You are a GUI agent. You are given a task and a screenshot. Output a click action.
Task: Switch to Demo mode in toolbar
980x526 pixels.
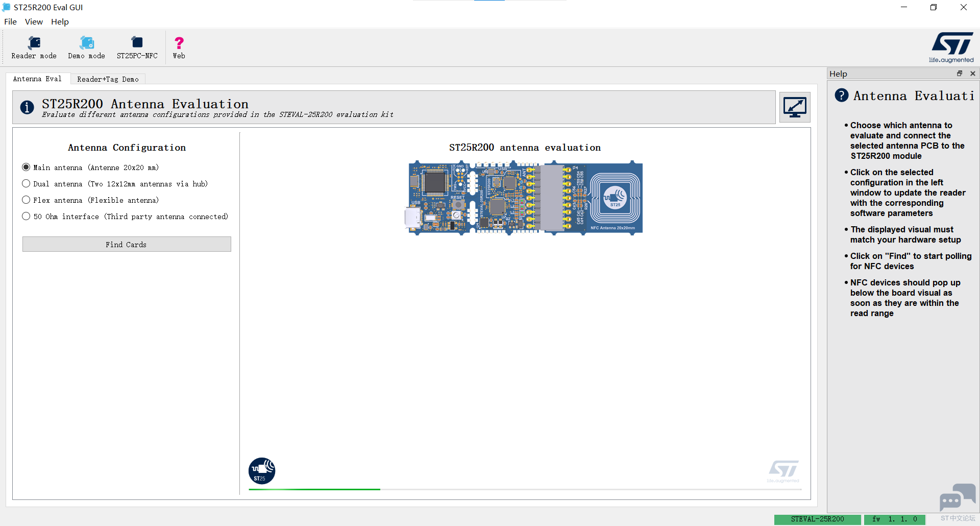point(86,47)
